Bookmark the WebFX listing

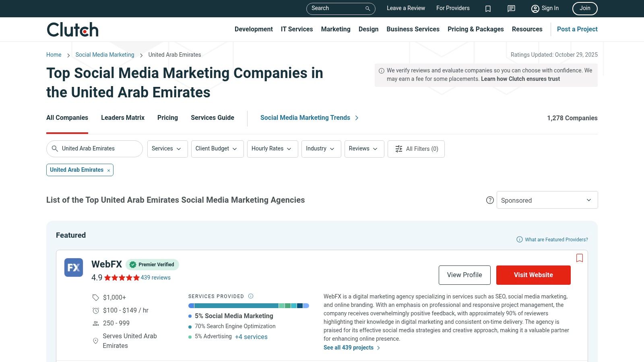[x=579, y=258]
